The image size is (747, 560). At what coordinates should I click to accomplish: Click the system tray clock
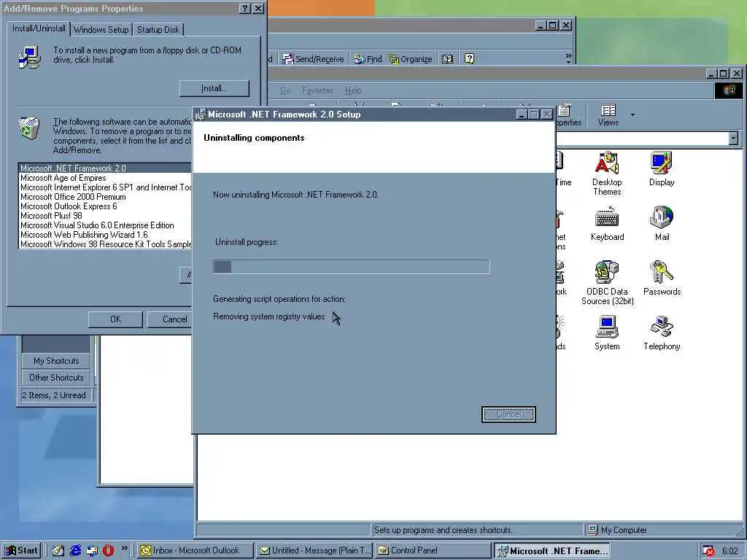pyautogui.click(x=729, y=551)
